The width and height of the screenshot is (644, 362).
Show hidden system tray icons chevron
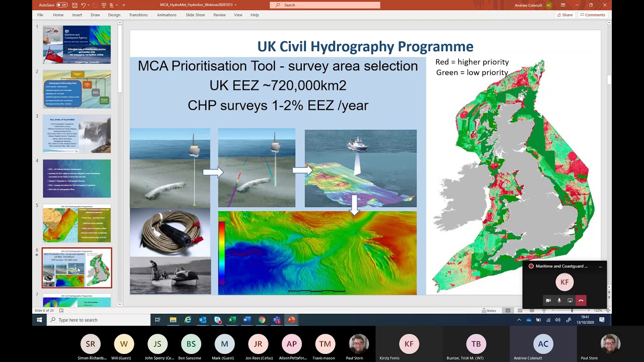tap(519, 320)
